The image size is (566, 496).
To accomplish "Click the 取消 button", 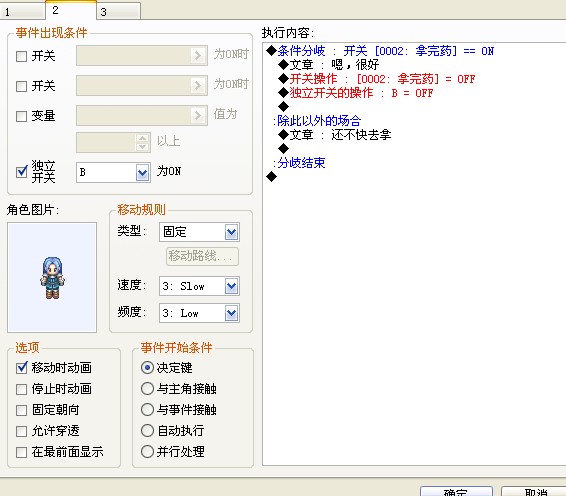I will 534,491.
